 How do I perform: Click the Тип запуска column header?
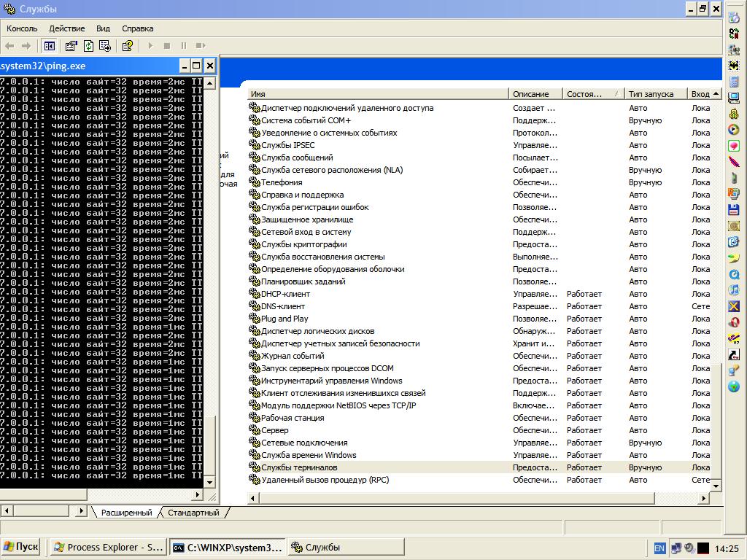(x=656, y=94)
